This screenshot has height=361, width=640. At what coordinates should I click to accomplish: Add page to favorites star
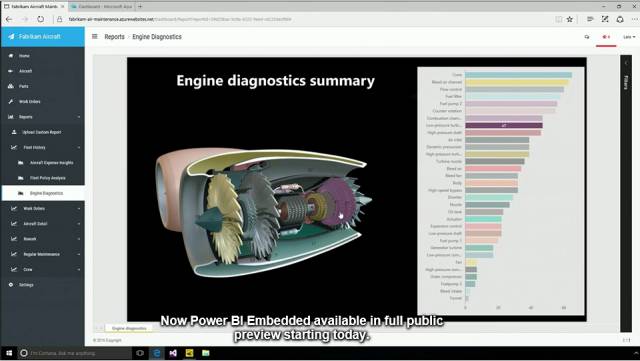[x=570, y=19]
